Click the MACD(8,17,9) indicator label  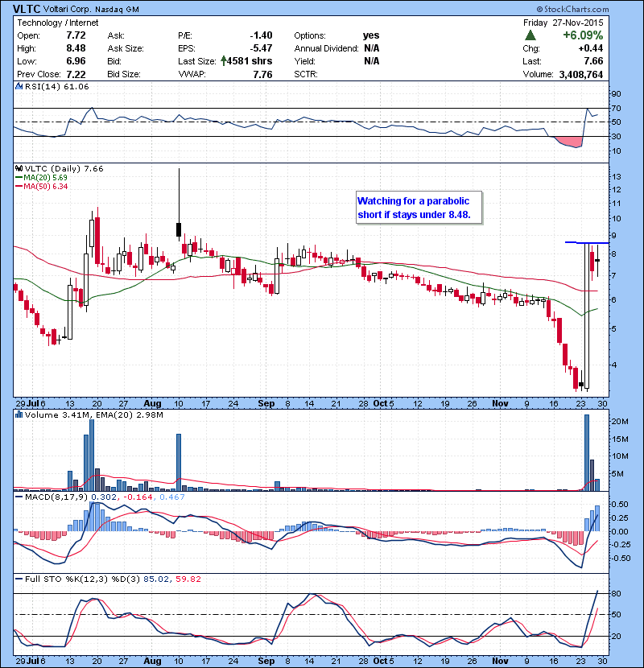pyautogui.click(x=56, y=497)
